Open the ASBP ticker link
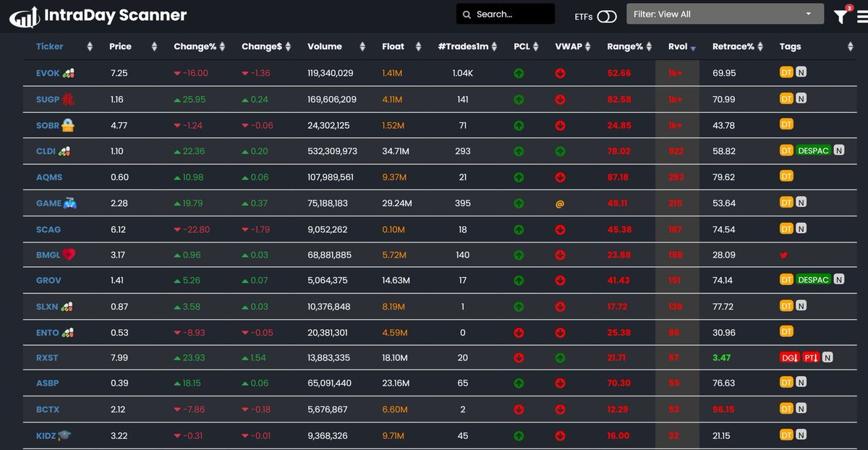 pos(48,383)
